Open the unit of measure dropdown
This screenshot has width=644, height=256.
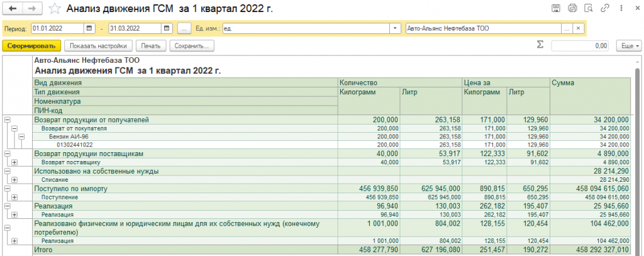(395, 29)
